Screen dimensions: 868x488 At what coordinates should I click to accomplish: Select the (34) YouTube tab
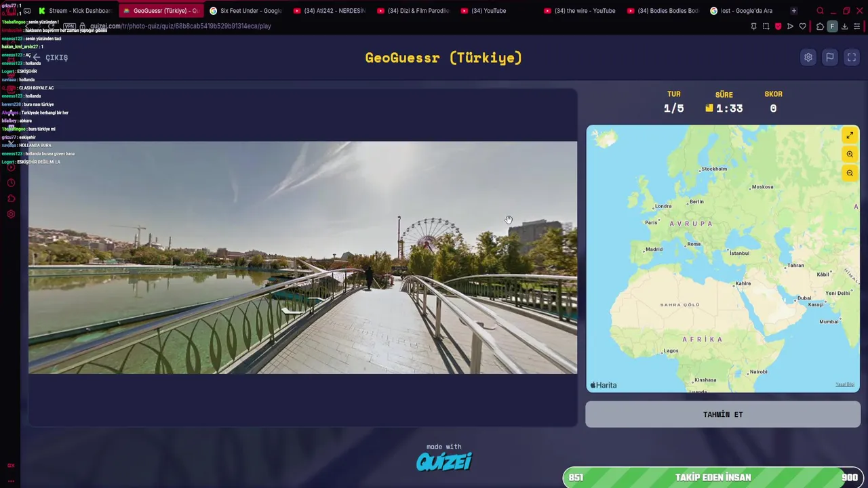coord(496,11)
